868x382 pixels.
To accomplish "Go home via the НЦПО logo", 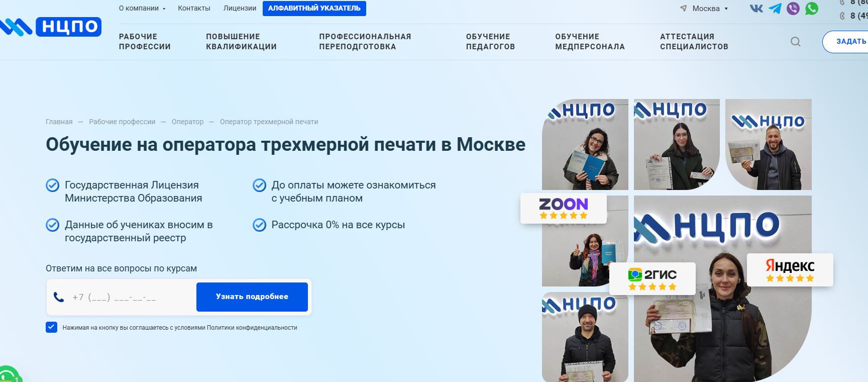I will click(x=51, y=27).
